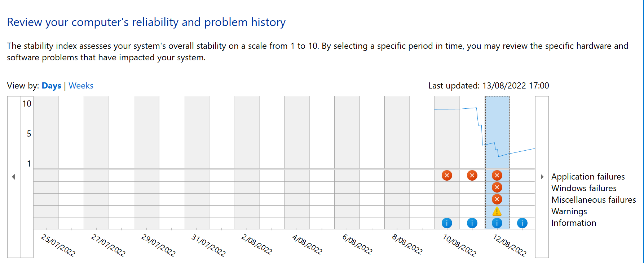Click application failure icon on 11/08/2022

pyautogui.click(x=472, y=176)
